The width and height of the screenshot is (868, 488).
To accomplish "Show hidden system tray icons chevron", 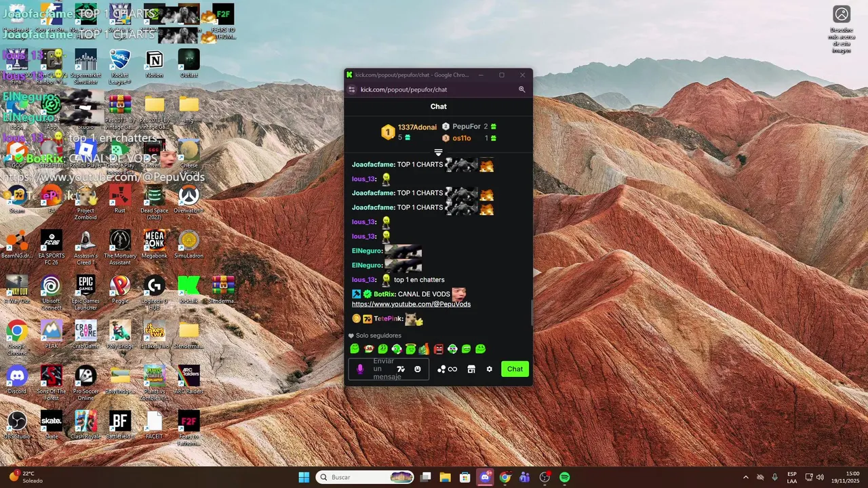I will coord(746,477).
